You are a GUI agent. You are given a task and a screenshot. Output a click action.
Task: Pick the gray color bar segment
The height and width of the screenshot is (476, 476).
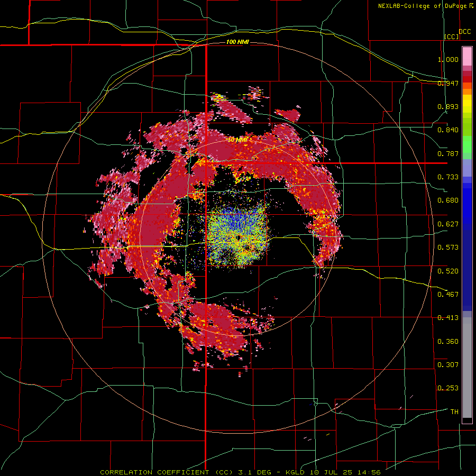pyautogui.click(x=467, y=368)
